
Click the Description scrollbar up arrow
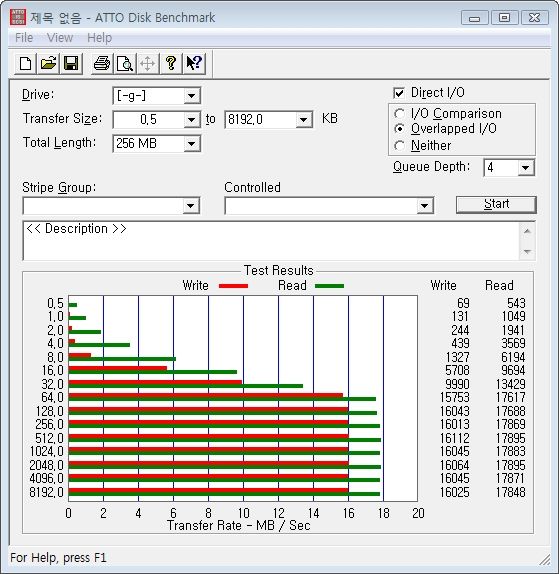click(x=527, y=231)
